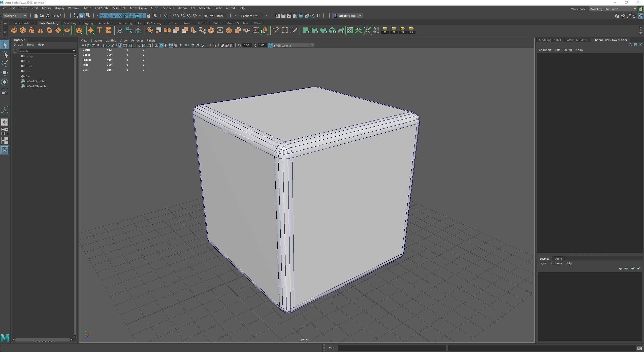The height and width of the screenshot is (352, 644).
Task: Select the Lasso tool in toolbox
Action: tap(5, 54)
